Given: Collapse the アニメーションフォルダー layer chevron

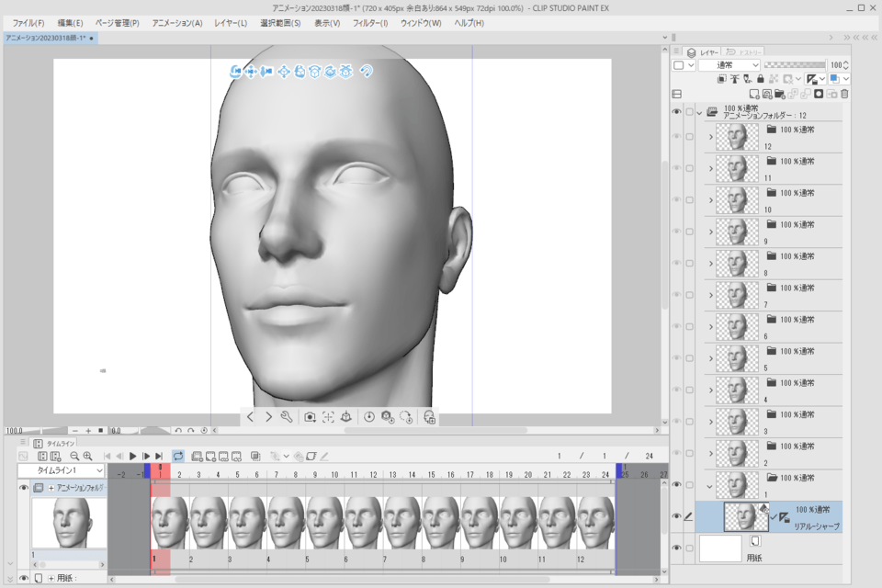Looking at the screenshot, I should pyautogui.click(x=700, y=112).
